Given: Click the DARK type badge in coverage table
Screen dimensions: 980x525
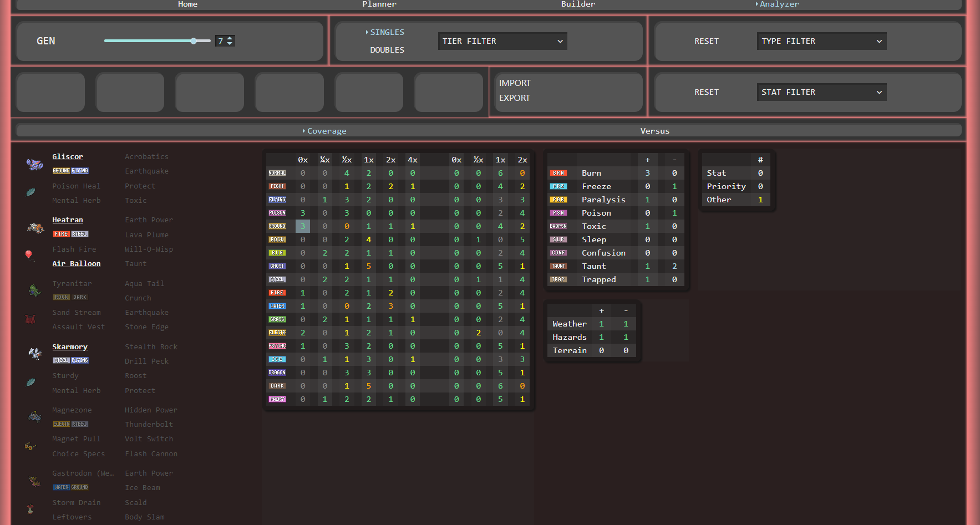Looking at the screenshot, I should click(x=277, y=386).
